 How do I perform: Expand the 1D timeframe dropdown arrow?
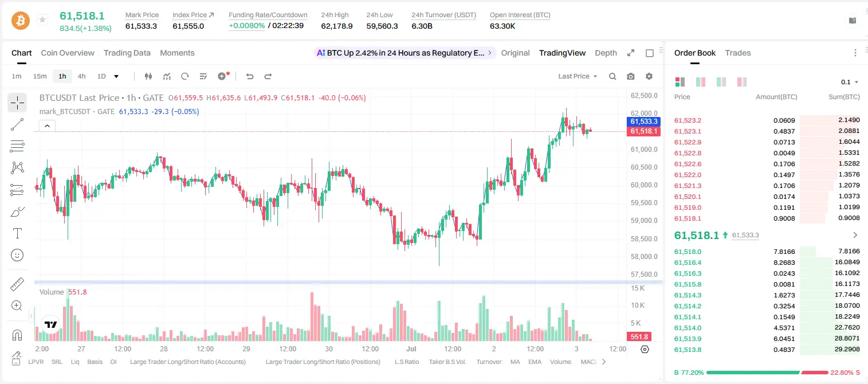116,76
